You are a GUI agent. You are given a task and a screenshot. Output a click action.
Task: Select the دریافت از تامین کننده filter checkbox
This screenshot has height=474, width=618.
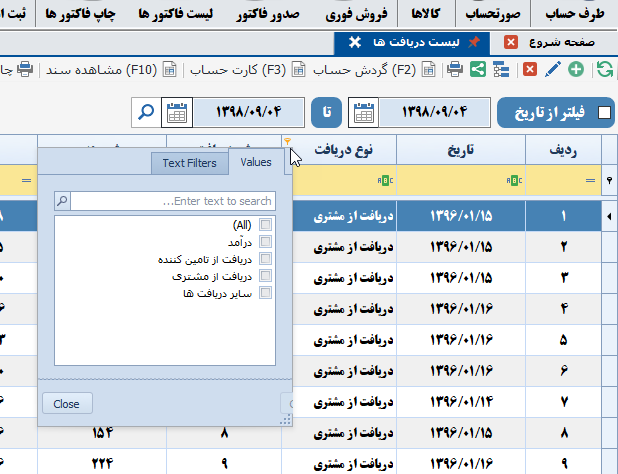(x=265, y=259)
